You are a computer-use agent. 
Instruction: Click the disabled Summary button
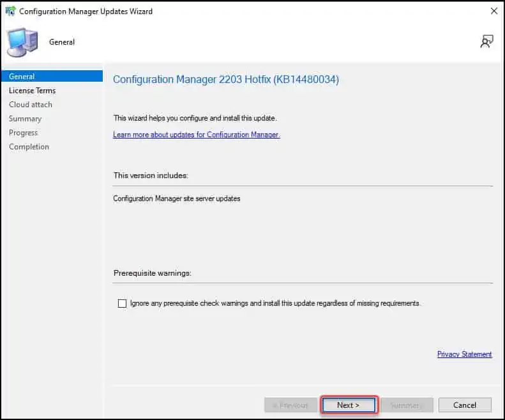(x=407, y=405)
